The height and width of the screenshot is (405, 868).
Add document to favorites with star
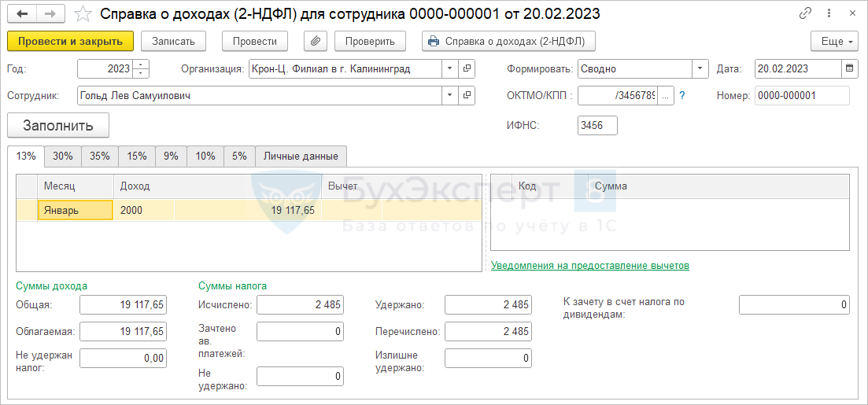pyautogui.click(x=82, y=14)
